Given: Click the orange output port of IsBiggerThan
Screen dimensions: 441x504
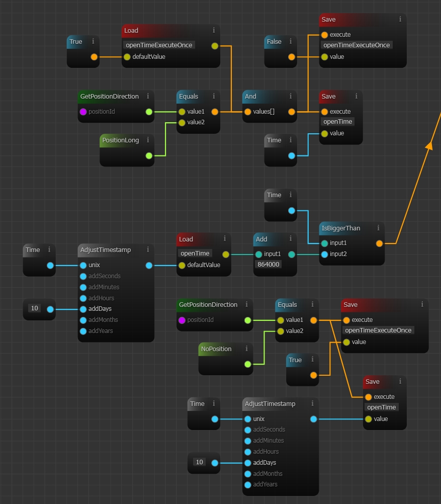Looking at the screenshot, I should tap(379, 243).
